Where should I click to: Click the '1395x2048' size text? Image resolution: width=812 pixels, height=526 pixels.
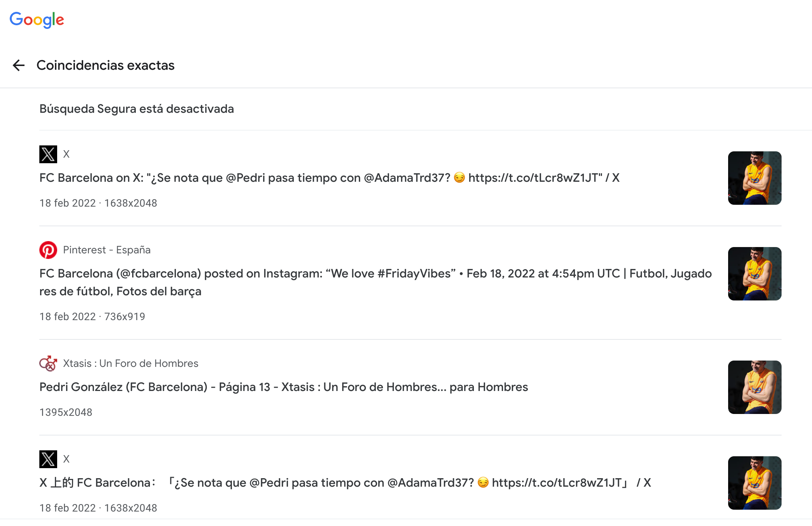tap(66, 412)
